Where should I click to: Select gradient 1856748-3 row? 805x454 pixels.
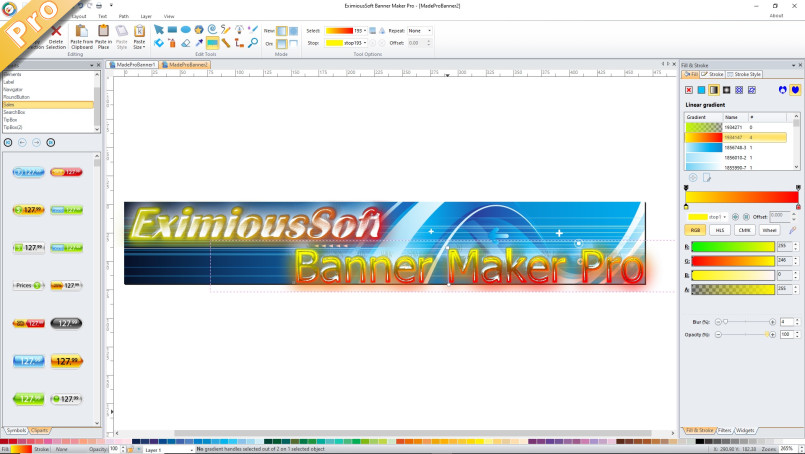click(x=736, y=147)
